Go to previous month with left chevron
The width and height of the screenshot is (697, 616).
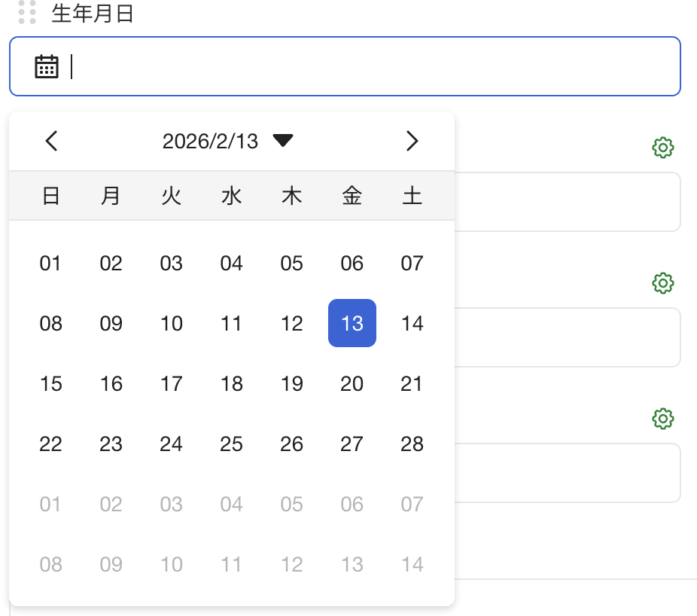(x=51, y=141)
